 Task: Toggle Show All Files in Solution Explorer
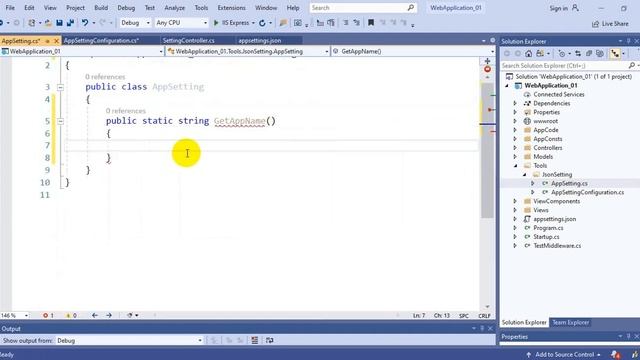pos(600,53)
